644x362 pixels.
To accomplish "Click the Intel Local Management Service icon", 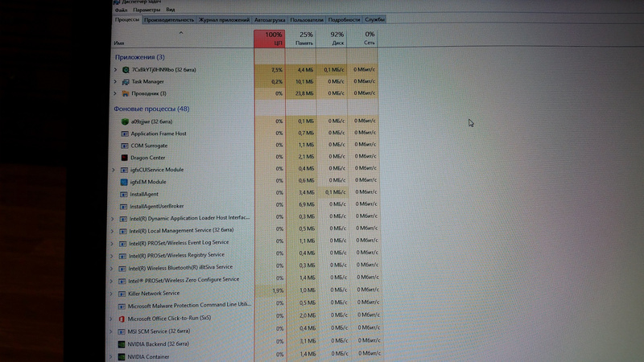I will pyautogui.click(x=123, y=231).
